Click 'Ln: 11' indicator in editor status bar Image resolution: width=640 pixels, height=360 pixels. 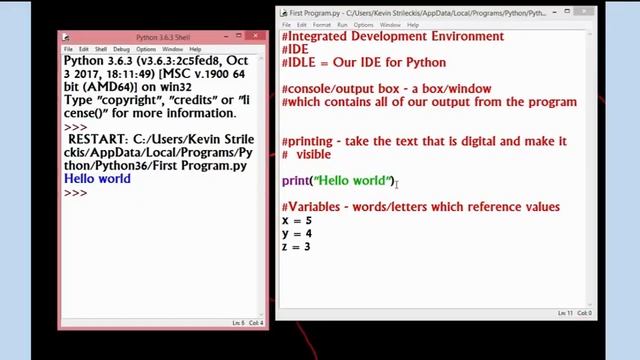tap(565, 313)
